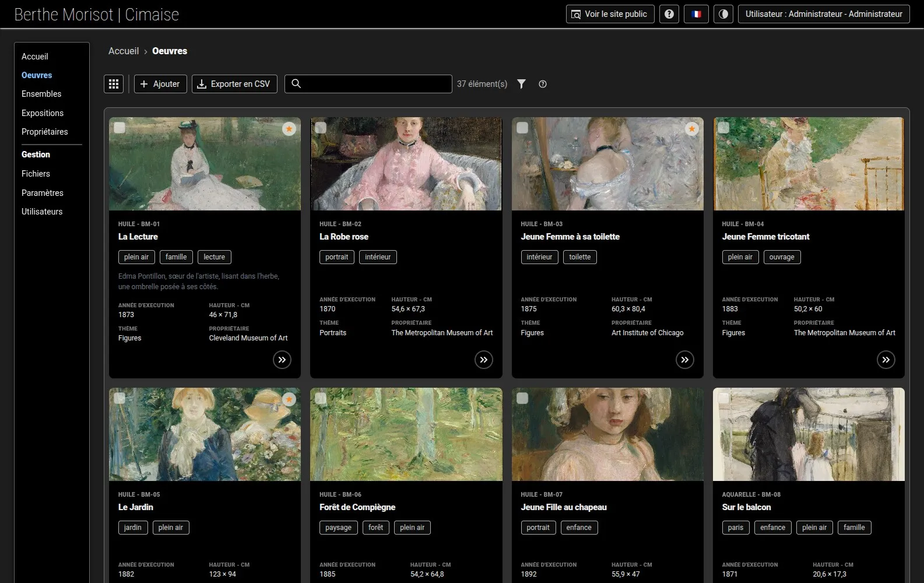Viewport: 924px width, 583px height.
Task: Check the Jeune Fille au chapeau checkbox
Action: pos(522,398)
